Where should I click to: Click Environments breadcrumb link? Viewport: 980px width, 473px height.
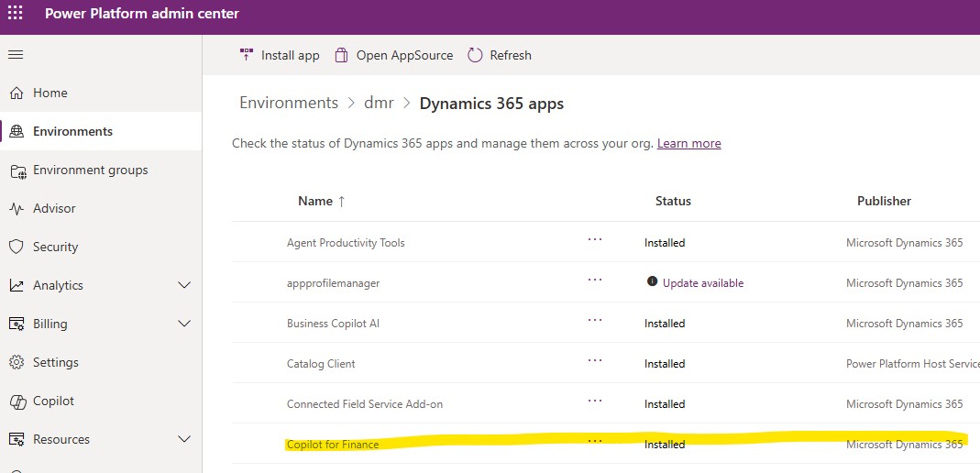tap(289, 103)
